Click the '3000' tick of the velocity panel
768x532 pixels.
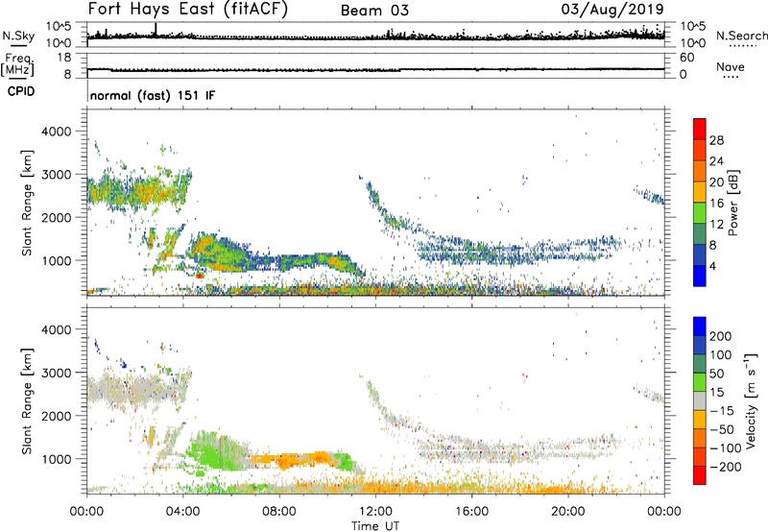click(57, 373)
